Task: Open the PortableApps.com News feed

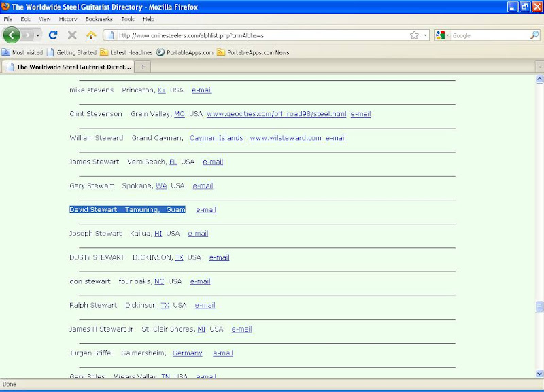Action: 253,52
